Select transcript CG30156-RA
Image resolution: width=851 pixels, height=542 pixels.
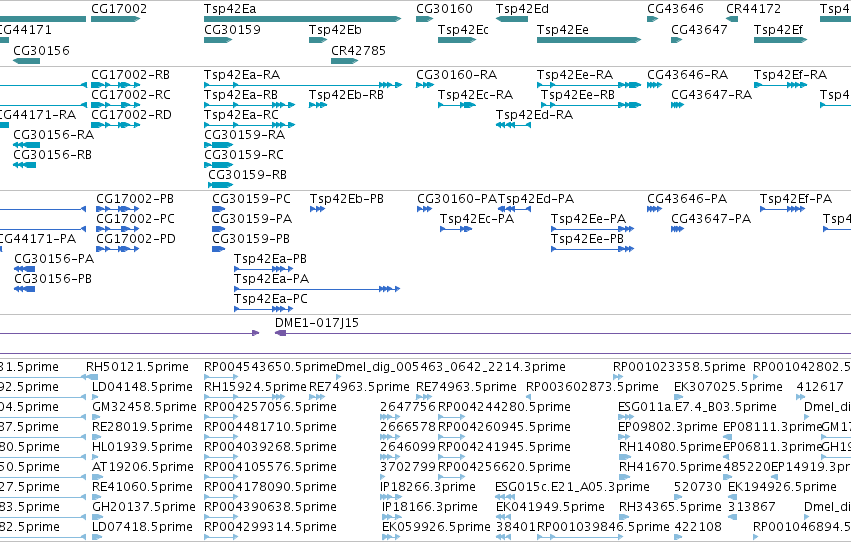pos(53,135)
